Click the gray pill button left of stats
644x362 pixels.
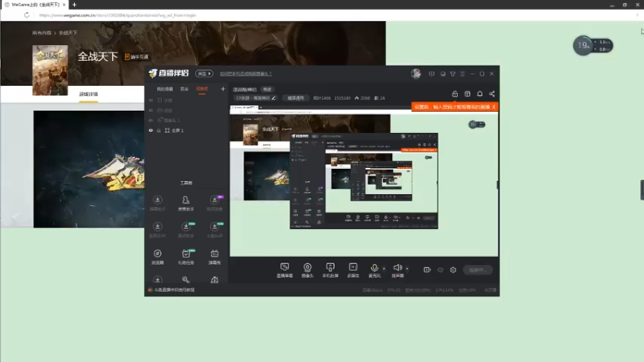pos(295,98)
